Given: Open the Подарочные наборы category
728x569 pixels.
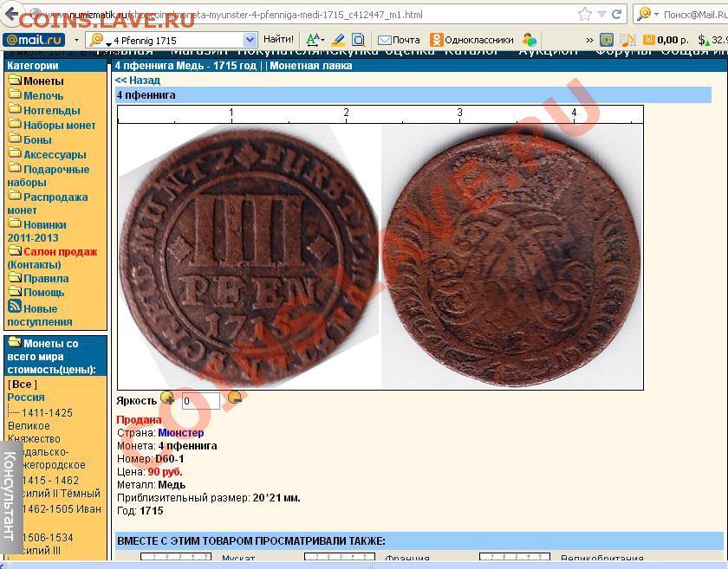Looking at the screenshot, I should 49,176.
